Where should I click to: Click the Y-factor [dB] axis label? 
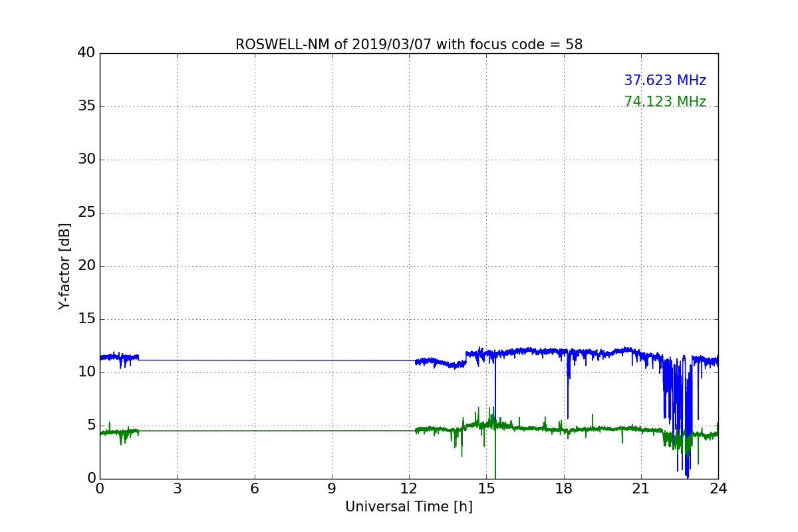[65, 266]
